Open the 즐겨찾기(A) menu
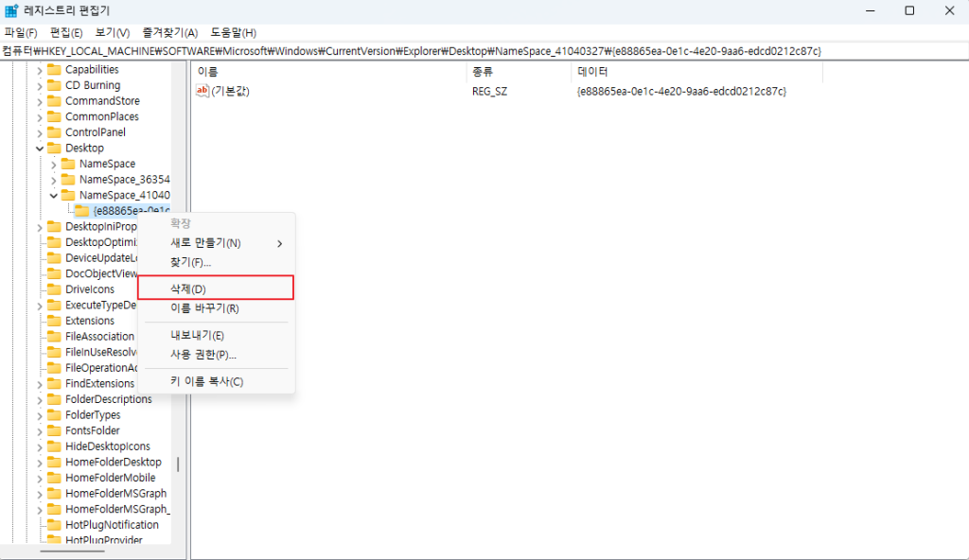 pyautogui.click(x=170, y=33)
